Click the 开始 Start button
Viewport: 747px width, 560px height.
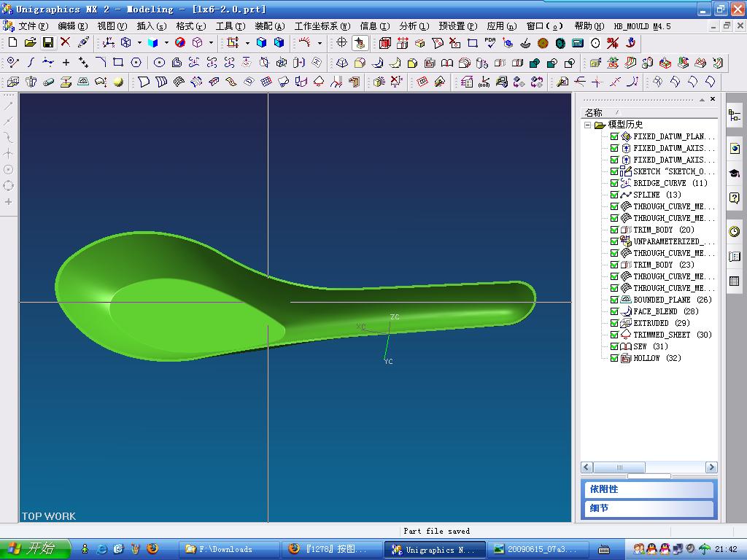[x=35, y=548]
